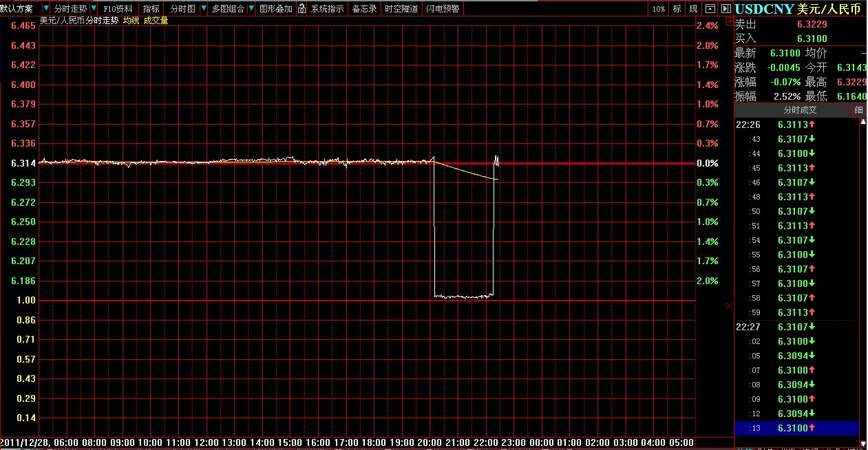Viewport: 868px width, 450px height.
Task: Open the 指标 indicators menu
Action: 151,9
